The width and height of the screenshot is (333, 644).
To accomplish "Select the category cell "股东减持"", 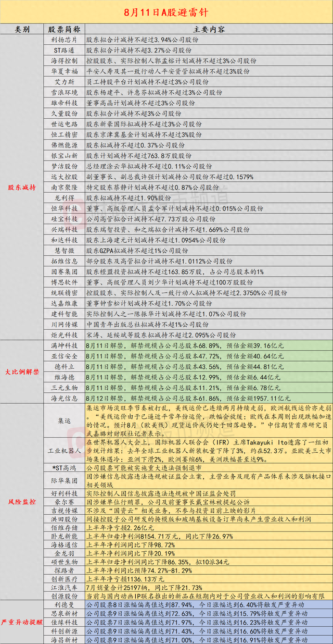I will [x=22, y=187].
